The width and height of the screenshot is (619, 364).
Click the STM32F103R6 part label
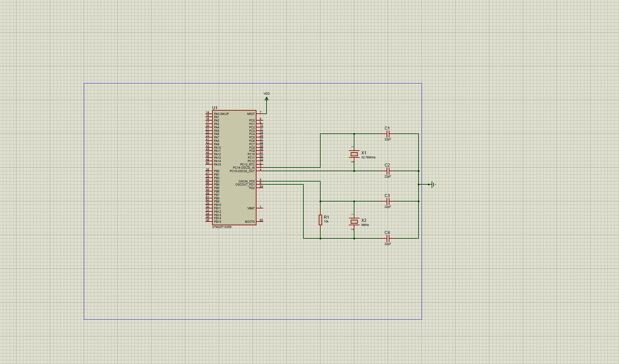222,227
